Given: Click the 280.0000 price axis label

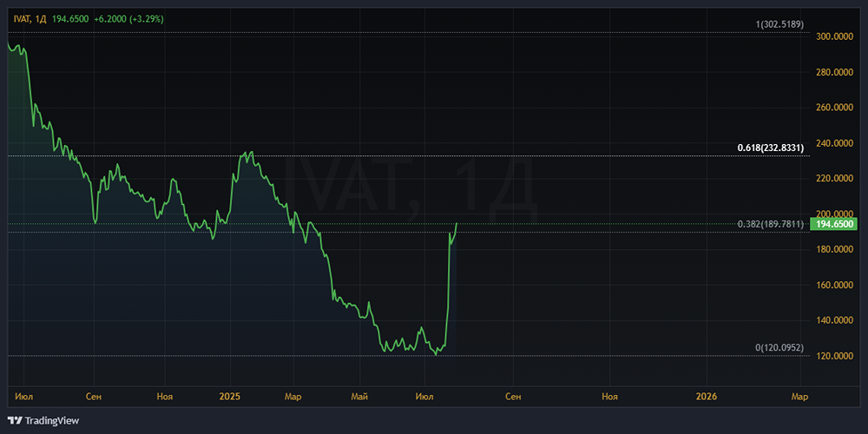Looking at the screenshot, I should (x=833, y=72).
